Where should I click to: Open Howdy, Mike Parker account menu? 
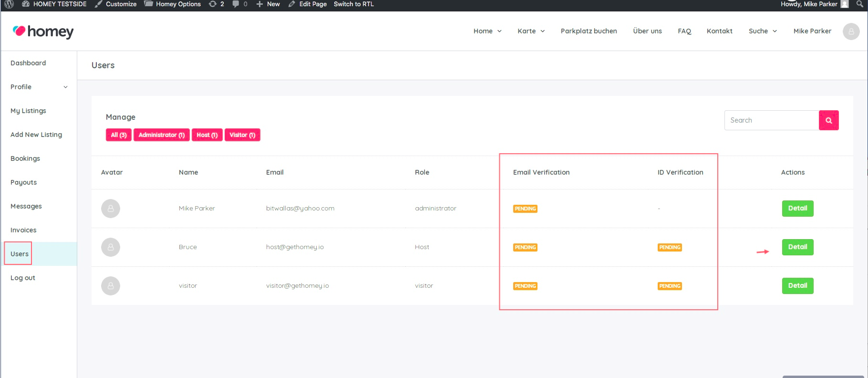(815, 4)
